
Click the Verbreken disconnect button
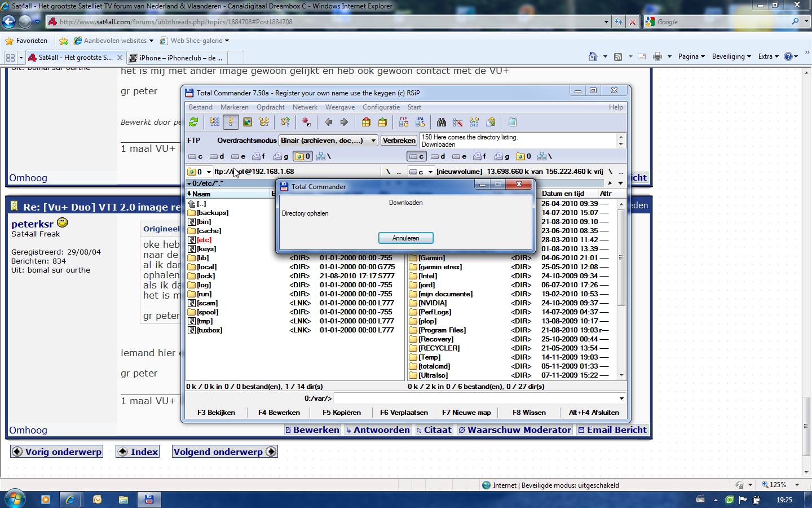coord(399,141)
